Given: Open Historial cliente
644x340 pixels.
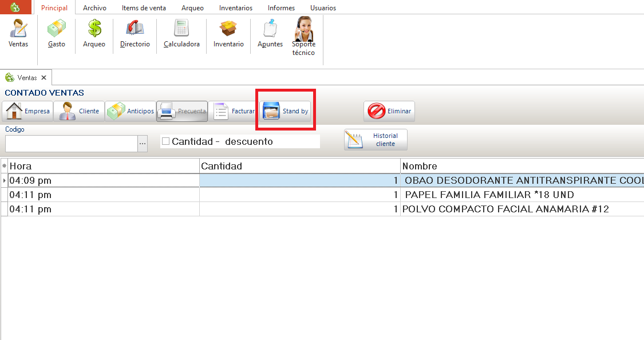Looking at the screenshot, I should tap(376, 140).
